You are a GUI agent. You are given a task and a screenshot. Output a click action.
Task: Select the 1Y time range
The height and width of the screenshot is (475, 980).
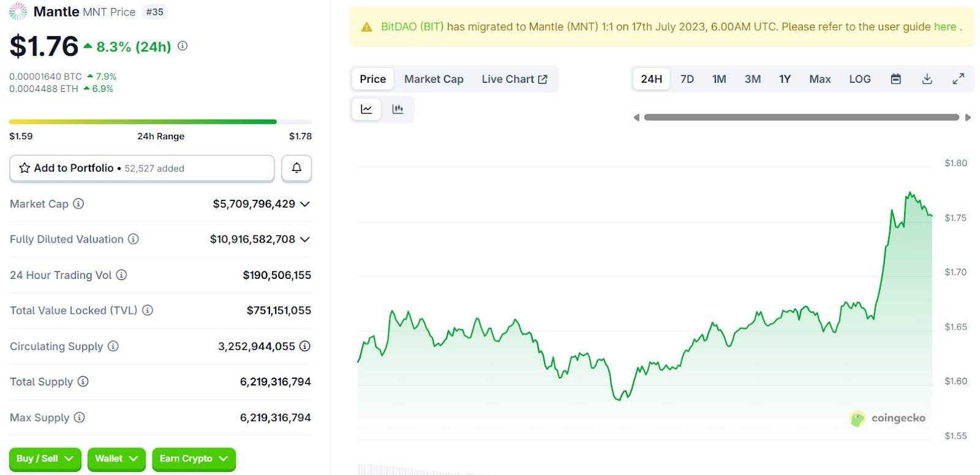(x=785, y=79)
